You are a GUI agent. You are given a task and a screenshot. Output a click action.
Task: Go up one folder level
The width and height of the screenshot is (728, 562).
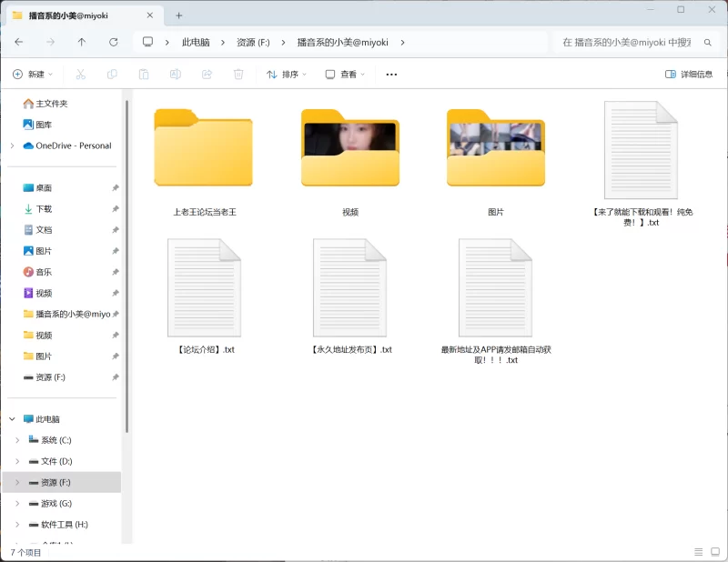pos(82,42)
